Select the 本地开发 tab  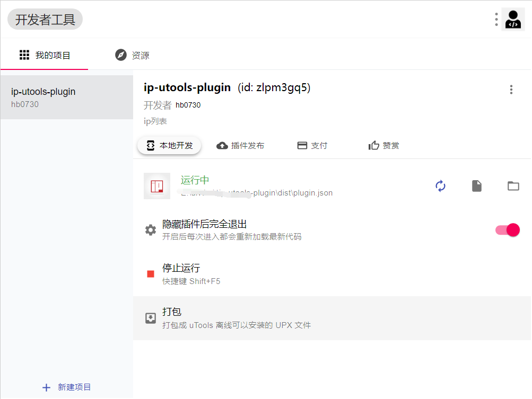169,145
